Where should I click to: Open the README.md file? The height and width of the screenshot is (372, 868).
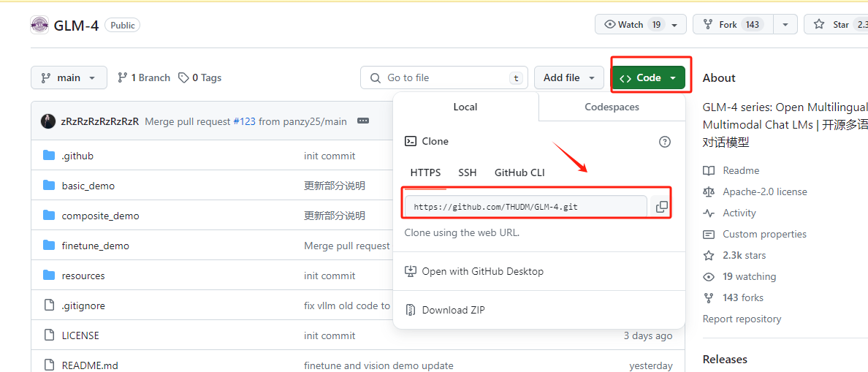pos(90,365)
